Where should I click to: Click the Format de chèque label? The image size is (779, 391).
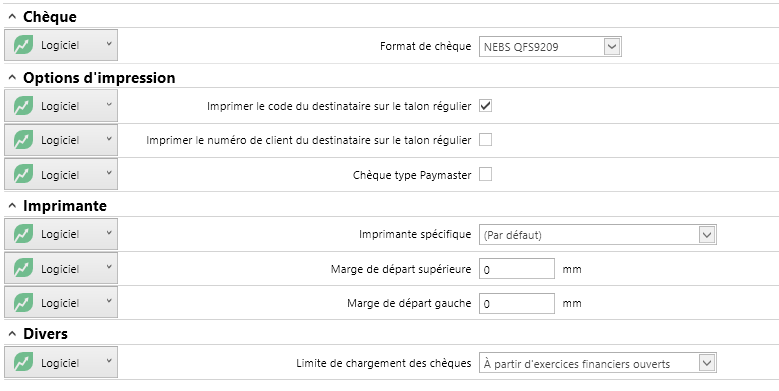[426, 46]
